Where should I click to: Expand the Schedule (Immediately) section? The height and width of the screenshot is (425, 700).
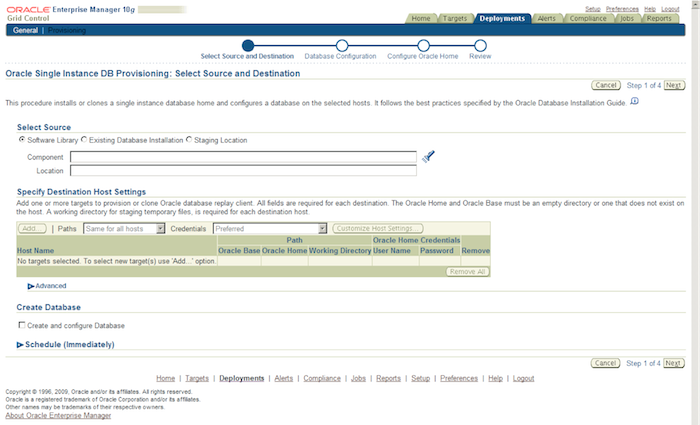[x=65, y=344]
